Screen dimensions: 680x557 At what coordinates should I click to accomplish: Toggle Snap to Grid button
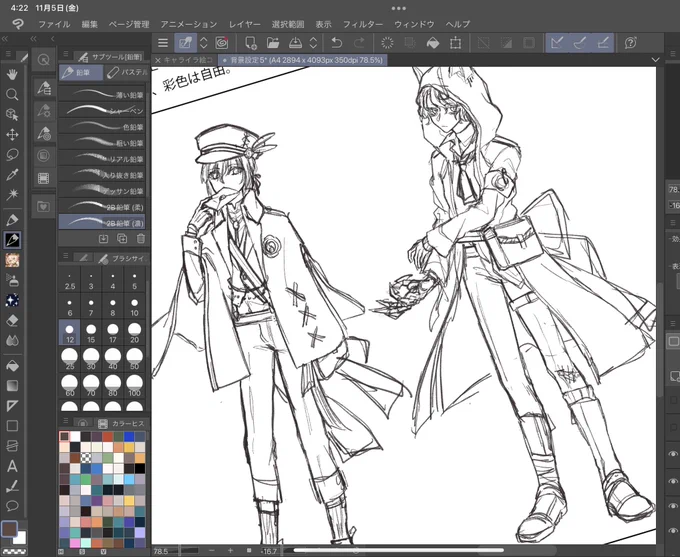coord(603,43)
